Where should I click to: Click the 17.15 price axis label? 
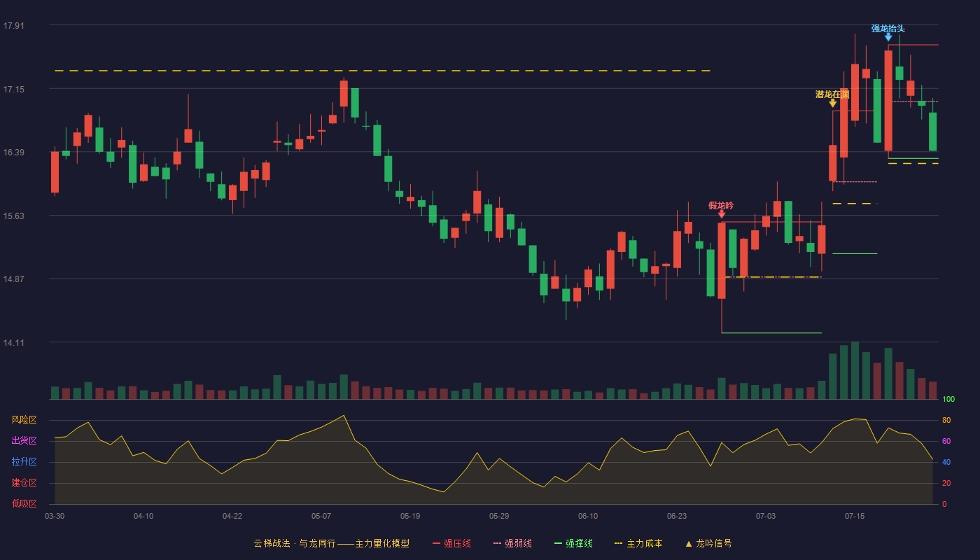[x=13, y=89]
